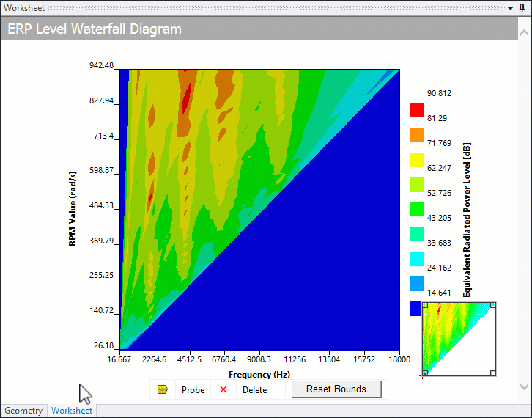532x418 pixels.
Task: Click the cyan legend swatch near 24.162
Action: click(417, 259)
